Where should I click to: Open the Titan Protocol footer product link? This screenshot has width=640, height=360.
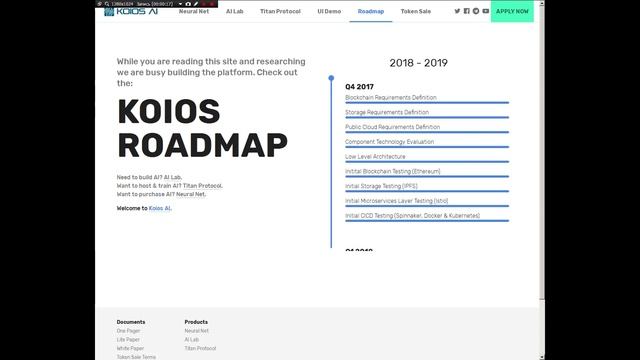pos(200,349)
